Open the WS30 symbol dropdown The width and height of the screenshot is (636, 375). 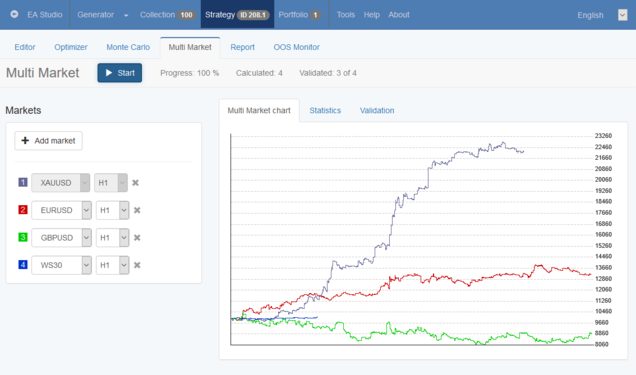[61, 265]
